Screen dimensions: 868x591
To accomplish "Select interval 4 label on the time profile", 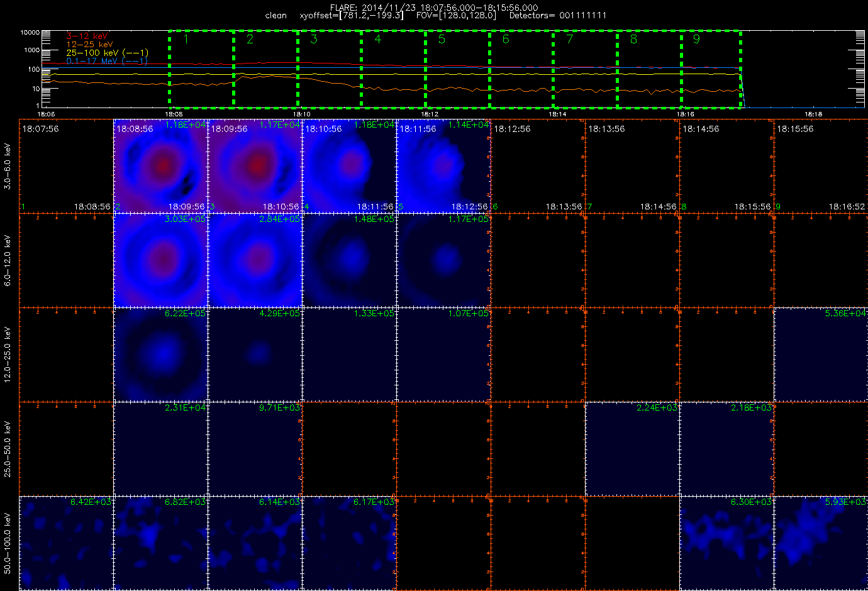I will [378, 39].
